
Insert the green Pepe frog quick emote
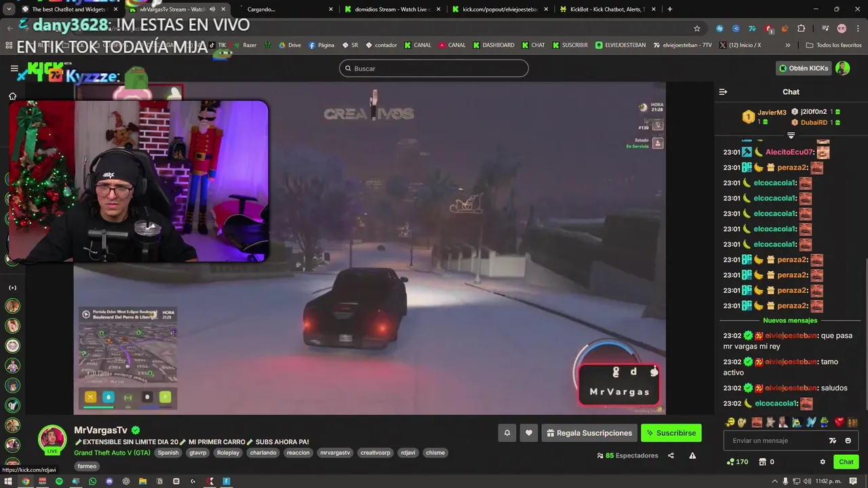[x=825, y=422]
